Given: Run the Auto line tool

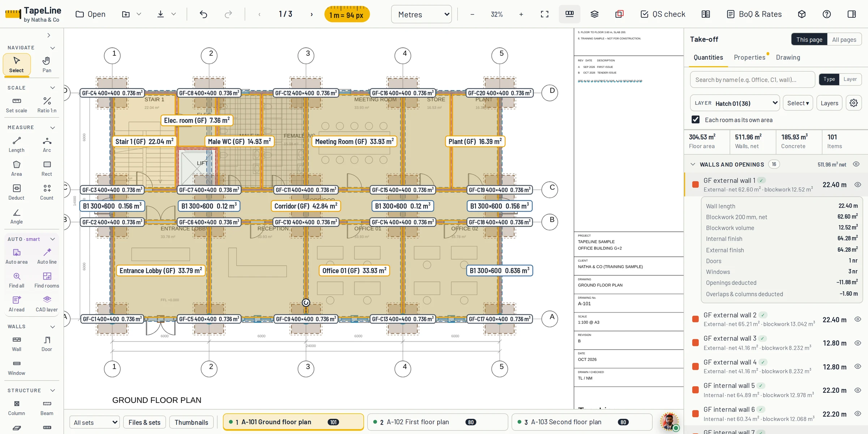Looking at the screenshot, I should pyautogui.click(x=47, y=256).
